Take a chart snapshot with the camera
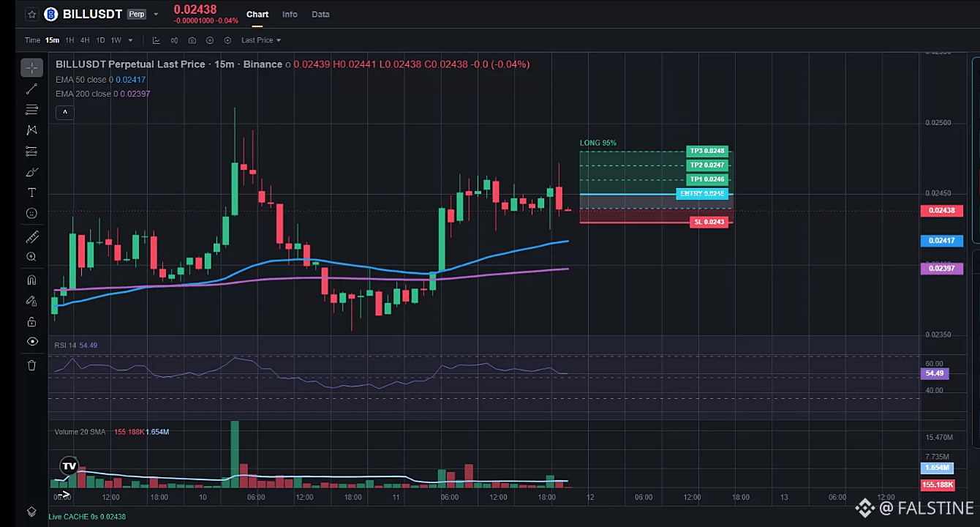This screenshot has height=527, width=980. (x=192, y=40)
